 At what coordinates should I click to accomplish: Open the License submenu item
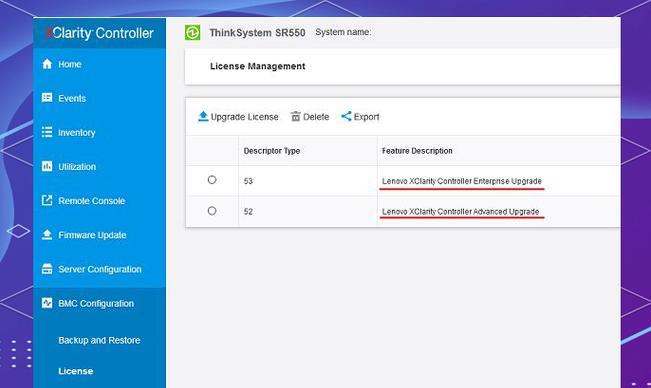pos(76,371)
